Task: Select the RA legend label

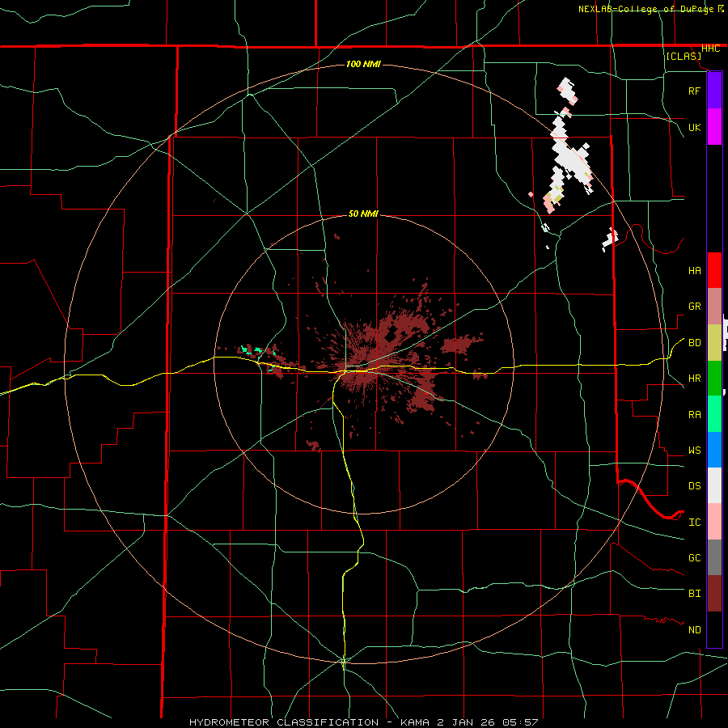Action: click(x=694, y=415)
